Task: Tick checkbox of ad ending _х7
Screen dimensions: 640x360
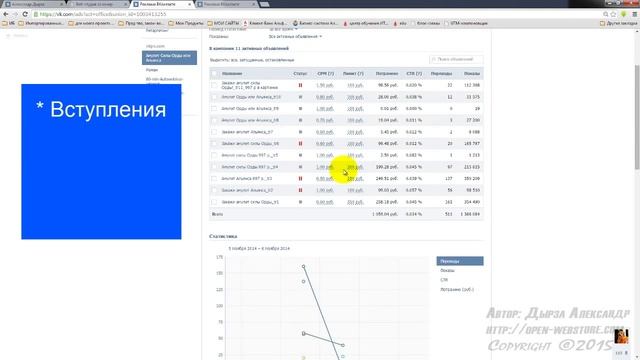Action: click(x=214, y=132)
